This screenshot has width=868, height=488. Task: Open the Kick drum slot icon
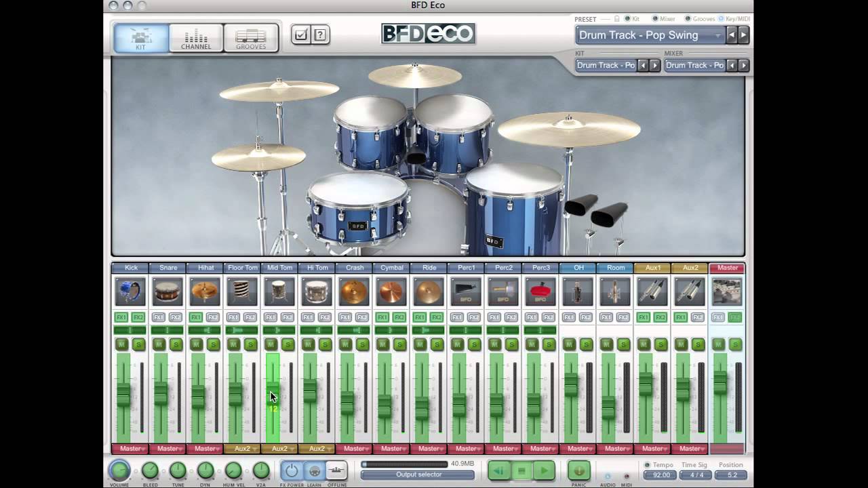point(130,291)
